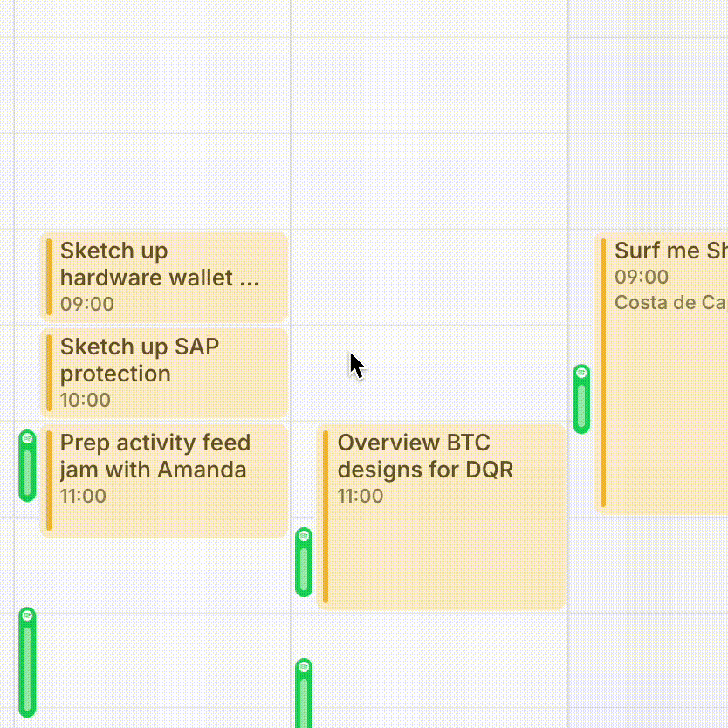Select Spotify pill left of Overview BTC event

click(304, 562)
